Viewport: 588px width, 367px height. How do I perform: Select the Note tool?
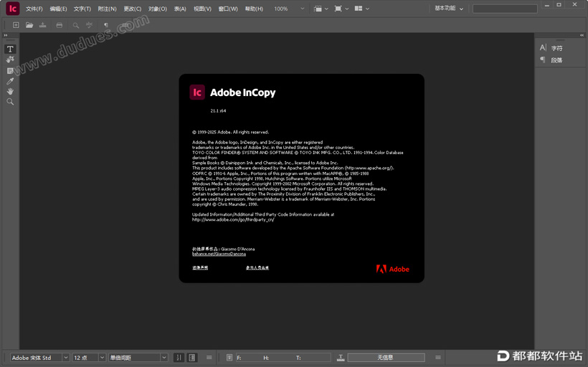(10, 70)
